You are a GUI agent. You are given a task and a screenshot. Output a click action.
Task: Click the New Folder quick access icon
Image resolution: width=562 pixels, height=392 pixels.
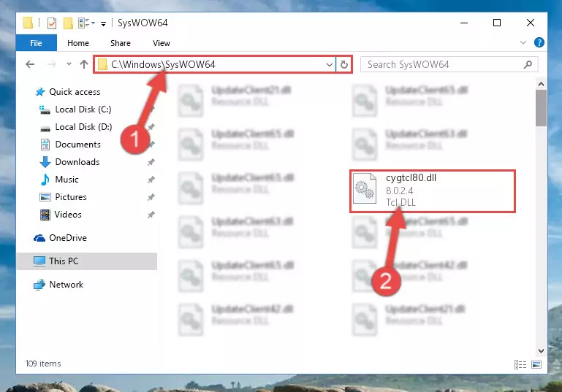[x=68, y=23]
